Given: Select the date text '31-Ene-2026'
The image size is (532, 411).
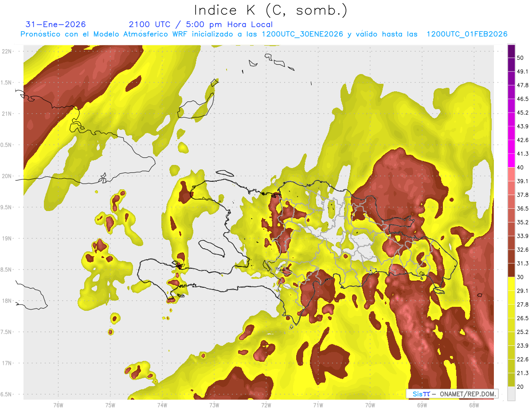Looking at the screenshot, I should click(56, 24).
